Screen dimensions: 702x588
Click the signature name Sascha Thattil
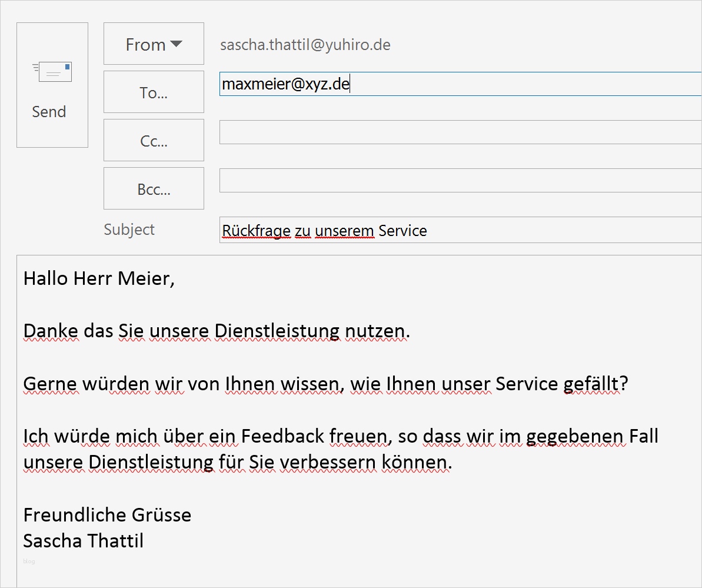[x=83, y=541]
